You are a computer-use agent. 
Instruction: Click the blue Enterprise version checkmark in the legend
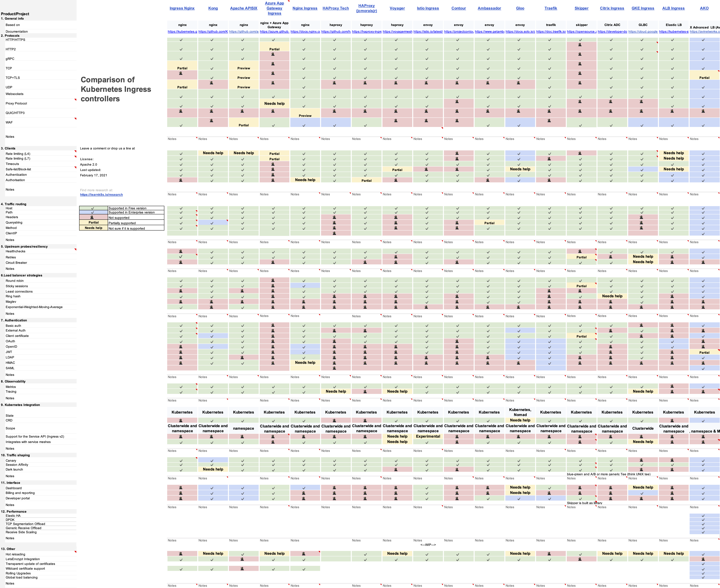point(92,212)
